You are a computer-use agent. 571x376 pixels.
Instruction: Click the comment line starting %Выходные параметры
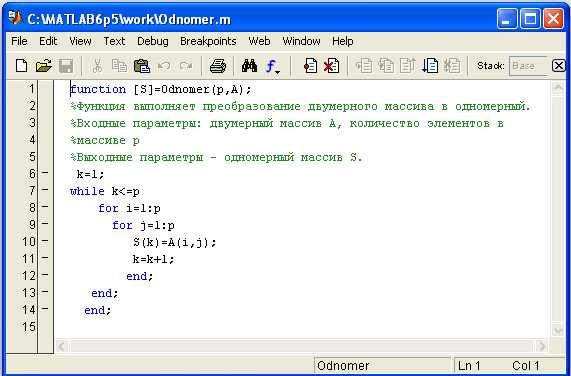click(216, 158)
